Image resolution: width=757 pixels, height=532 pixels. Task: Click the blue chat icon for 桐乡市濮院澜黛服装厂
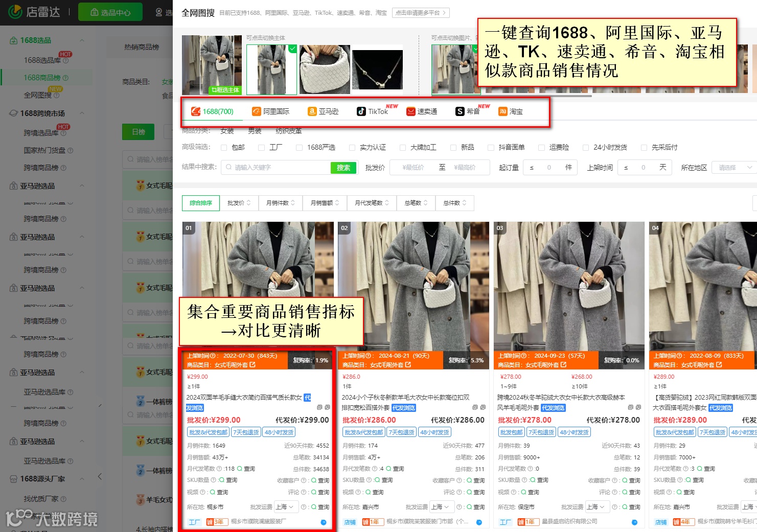pos(324,522)
